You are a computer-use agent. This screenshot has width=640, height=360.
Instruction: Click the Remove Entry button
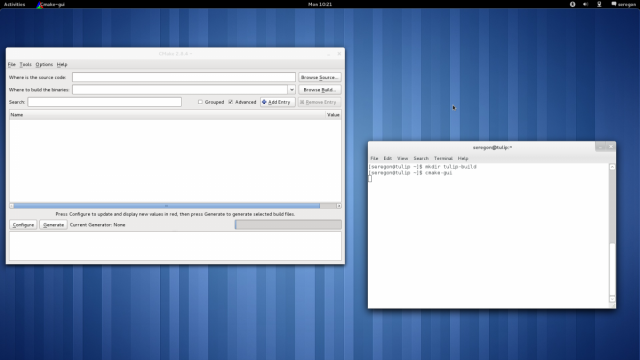coord(320,102)
